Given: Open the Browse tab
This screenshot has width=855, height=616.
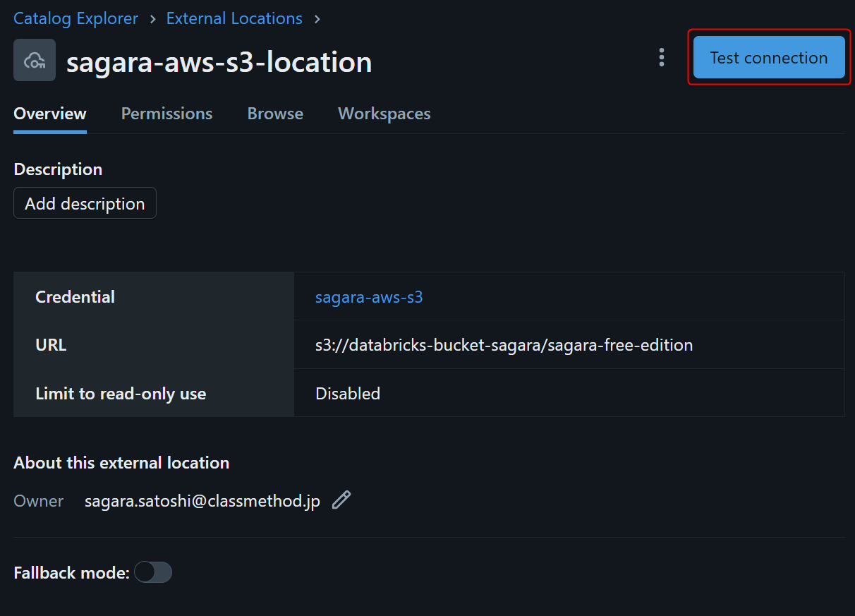Looking at the screenshot, I should 275,114.
